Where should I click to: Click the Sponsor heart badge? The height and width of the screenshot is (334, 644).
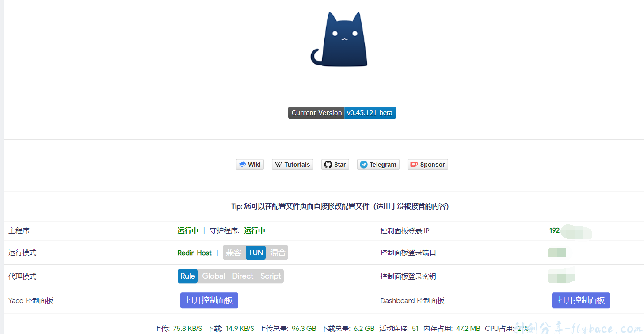pyautogui.click(x=427, y=165)
